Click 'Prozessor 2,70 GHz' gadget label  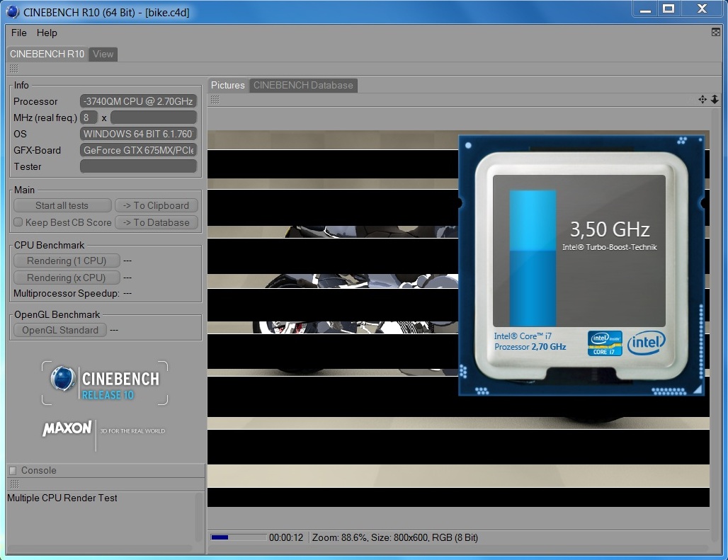[x=530, y=347]
